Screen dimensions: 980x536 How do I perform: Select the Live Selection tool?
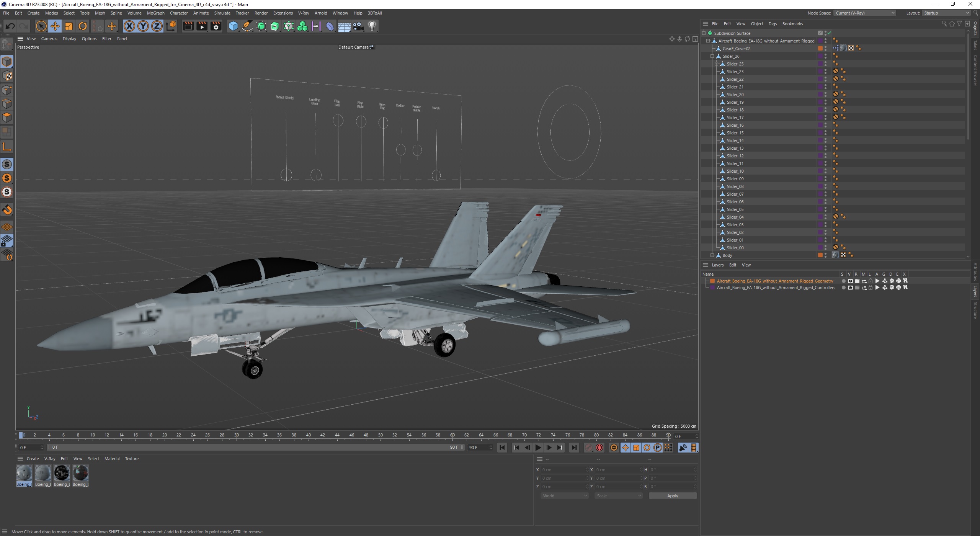[41, 26]
